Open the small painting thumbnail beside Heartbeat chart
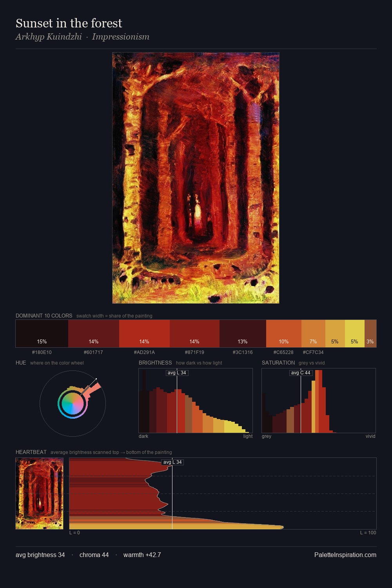Screen dimensions: 392x588 pyautogui.click(x=39, y=494)
